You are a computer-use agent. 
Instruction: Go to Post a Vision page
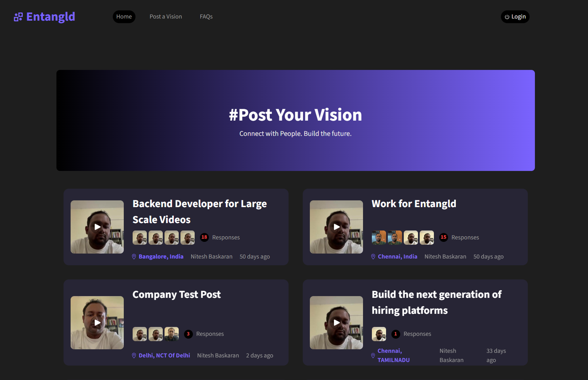pos(166,17)
